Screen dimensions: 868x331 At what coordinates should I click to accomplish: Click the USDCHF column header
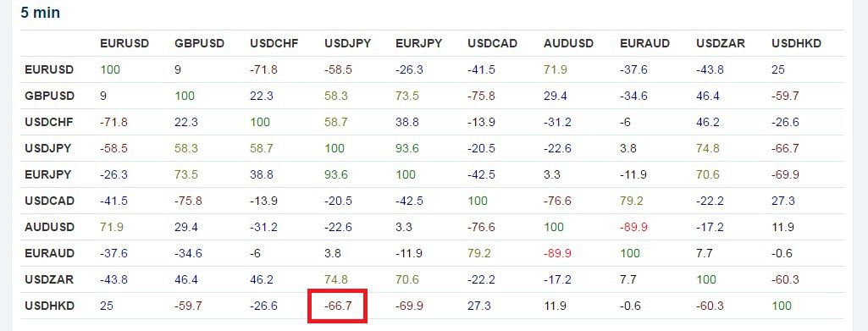pyautogui.click(x=274, y=43)
